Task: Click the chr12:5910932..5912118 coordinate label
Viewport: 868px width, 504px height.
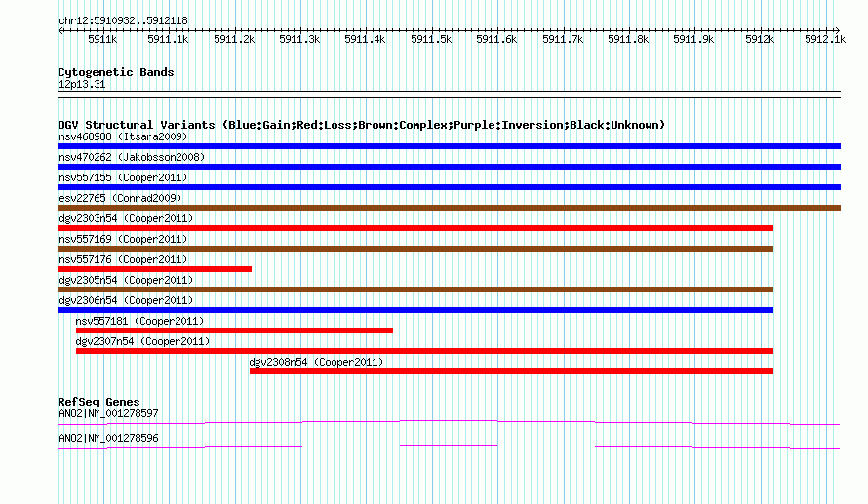Action: (x=123, y=21)
